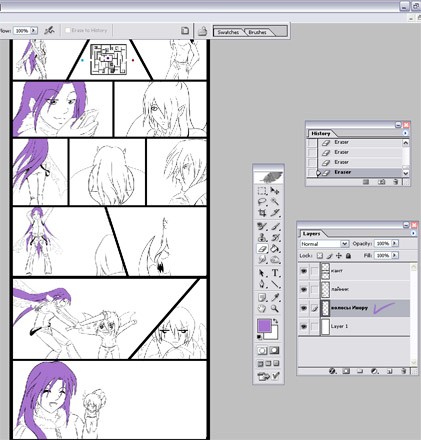Switch to the Brushes tab
Screen dimensions: 421x440
(257, 32)
